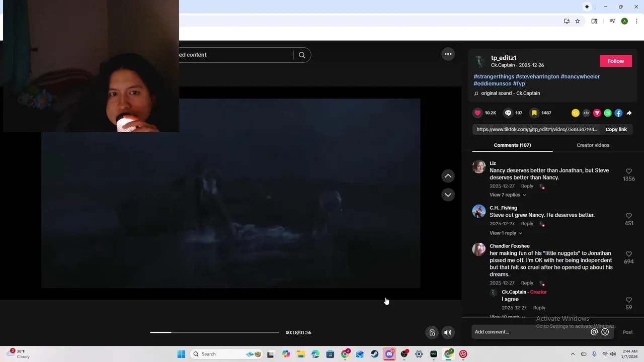Open browser three-dot menu
The width and height of the screenshot is (644, 362).
coord(636,21)
